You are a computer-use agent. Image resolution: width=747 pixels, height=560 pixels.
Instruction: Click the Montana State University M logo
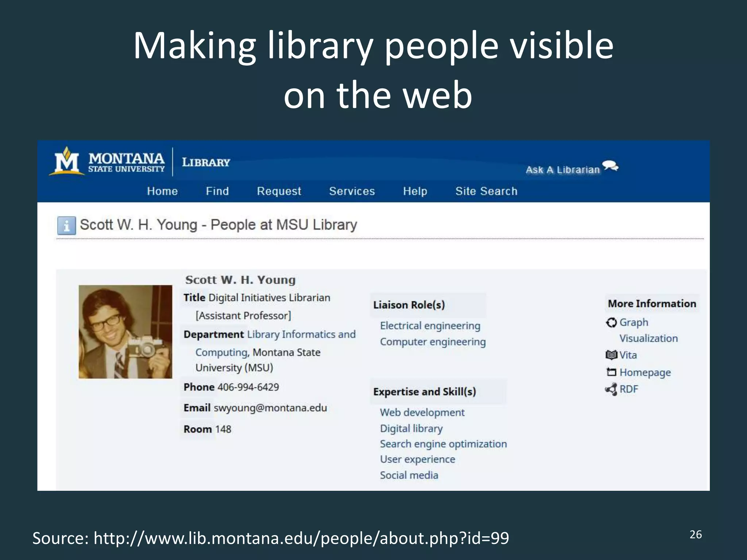point(67,161)
